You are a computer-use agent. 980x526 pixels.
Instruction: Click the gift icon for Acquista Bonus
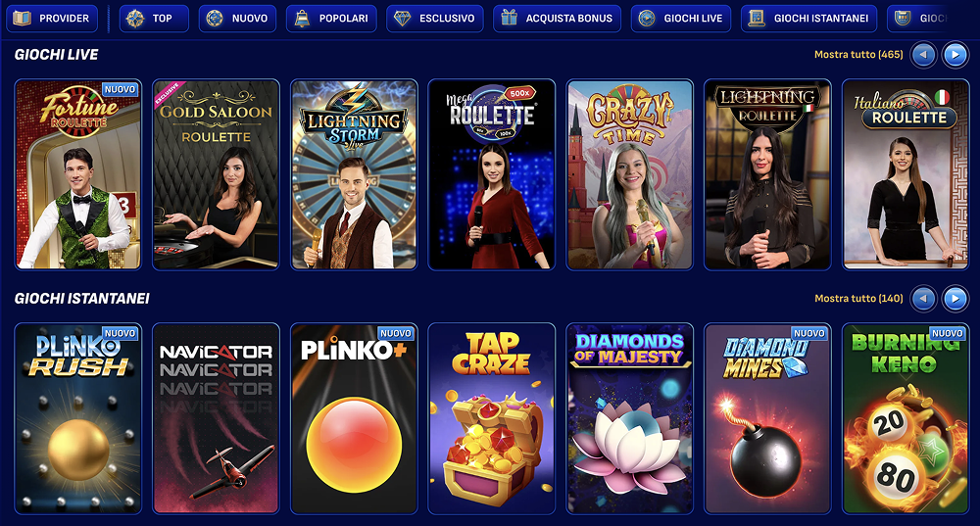509,18
